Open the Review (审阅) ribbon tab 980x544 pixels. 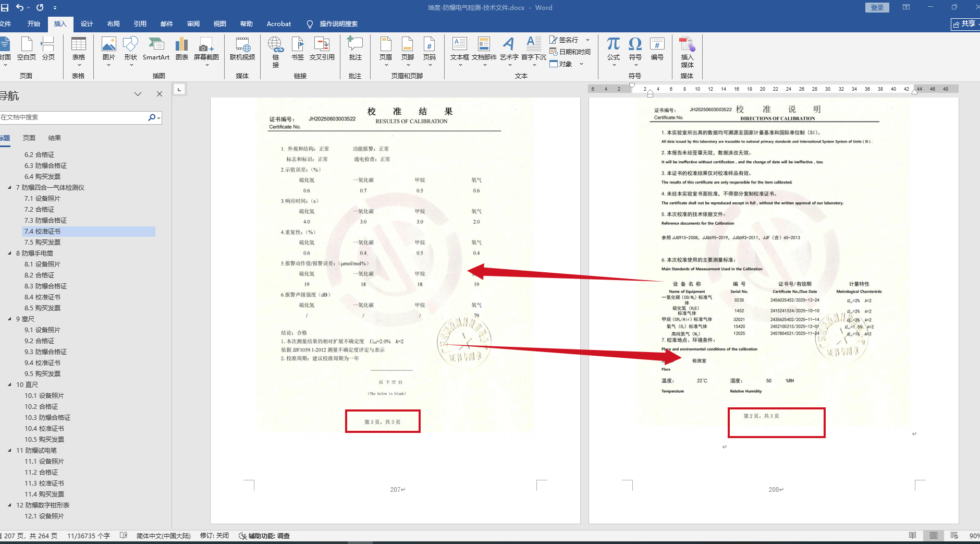coord(193,24)
